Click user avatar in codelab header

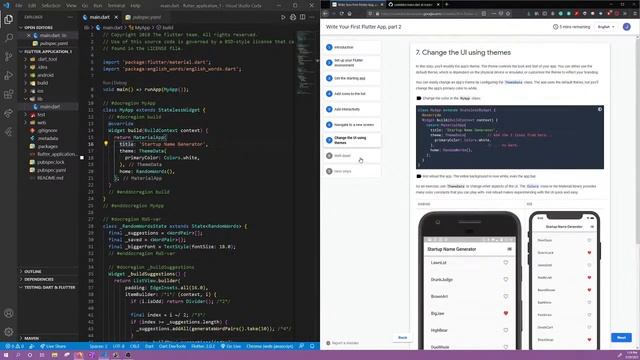click(x=627, y=27)
